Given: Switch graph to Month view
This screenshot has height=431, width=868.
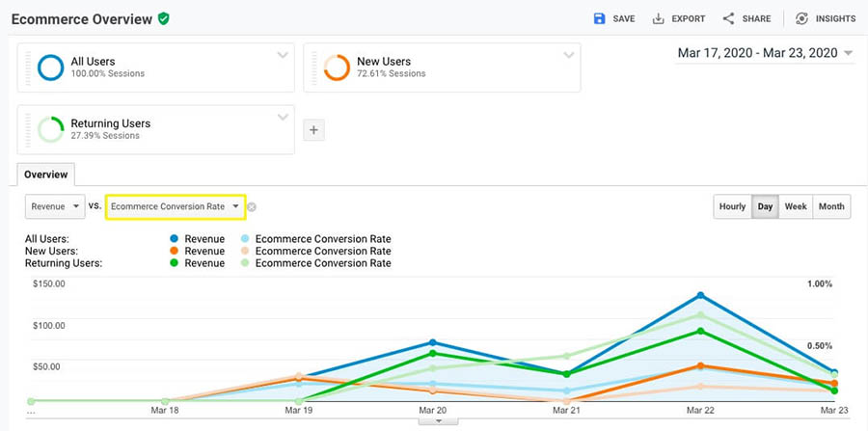Looking at the screenshot, I should click(x=831, y=206).
